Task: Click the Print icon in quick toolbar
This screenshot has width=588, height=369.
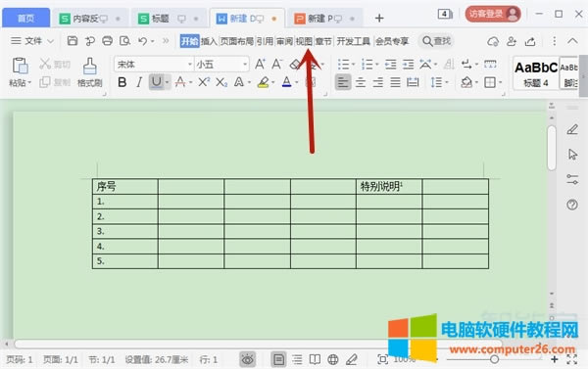Action: tap(107, 40)
